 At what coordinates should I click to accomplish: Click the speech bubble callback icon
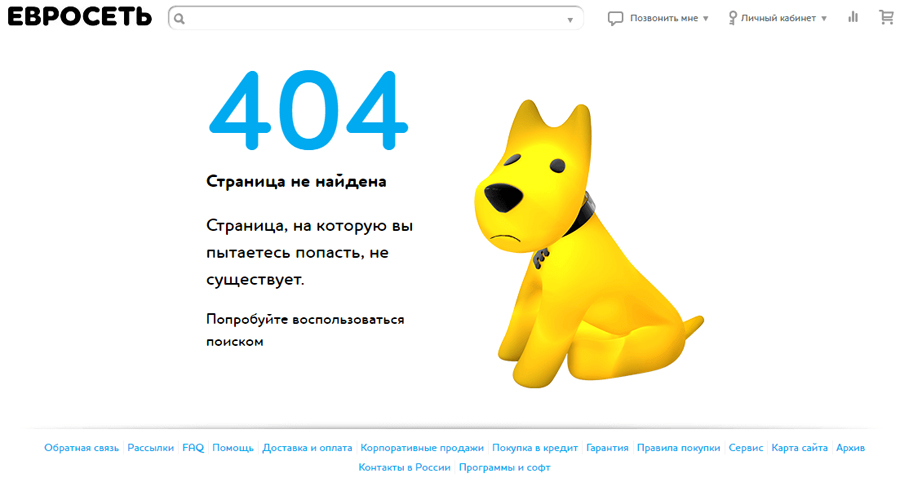(x=616, y=18)
